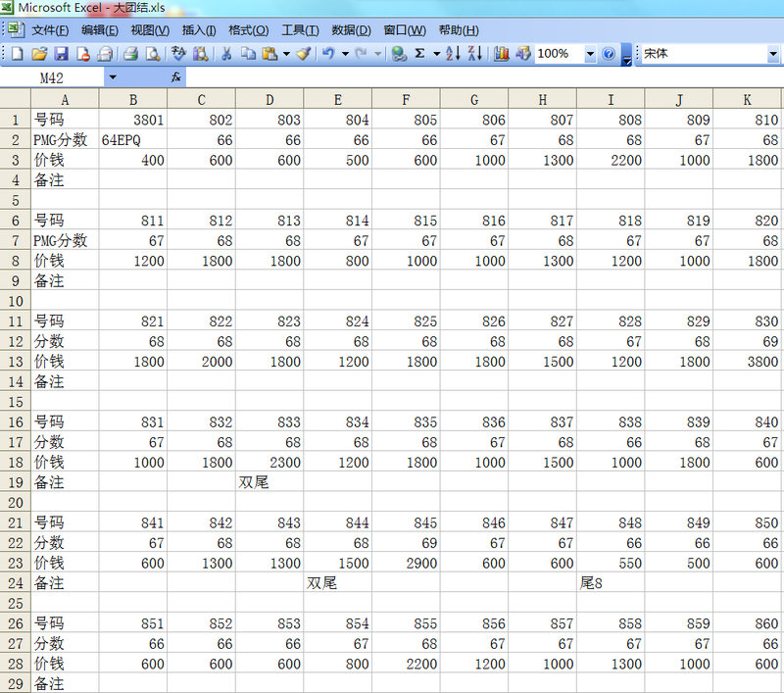This screenshot has height=693, width=784.
Task: Select the Format Painter brush icon
Action: [x=304, y=54]
